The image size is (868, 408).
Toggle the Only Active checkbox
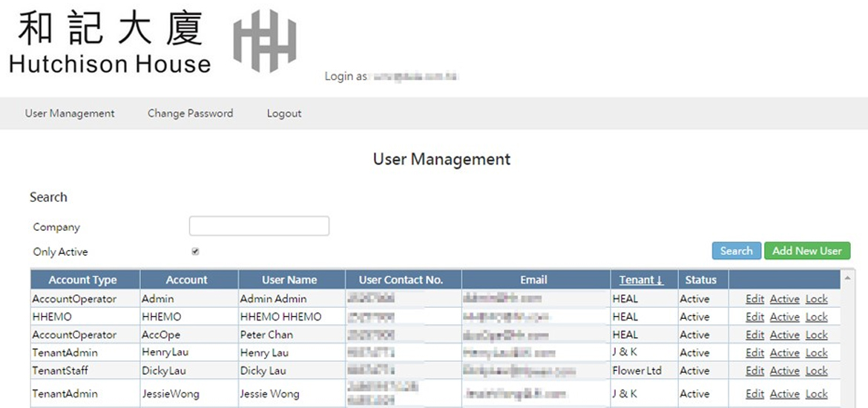[195, 251]
